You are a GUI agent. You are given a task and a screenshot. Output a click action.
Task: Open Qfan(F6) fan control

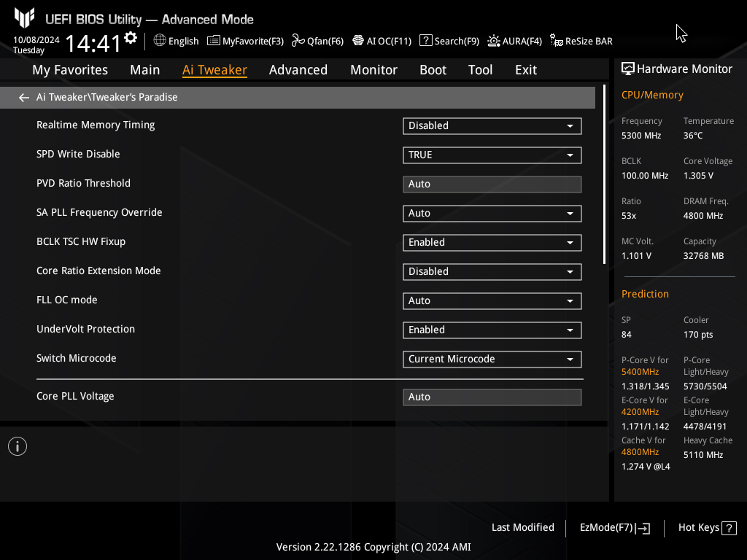pos(298,41)
